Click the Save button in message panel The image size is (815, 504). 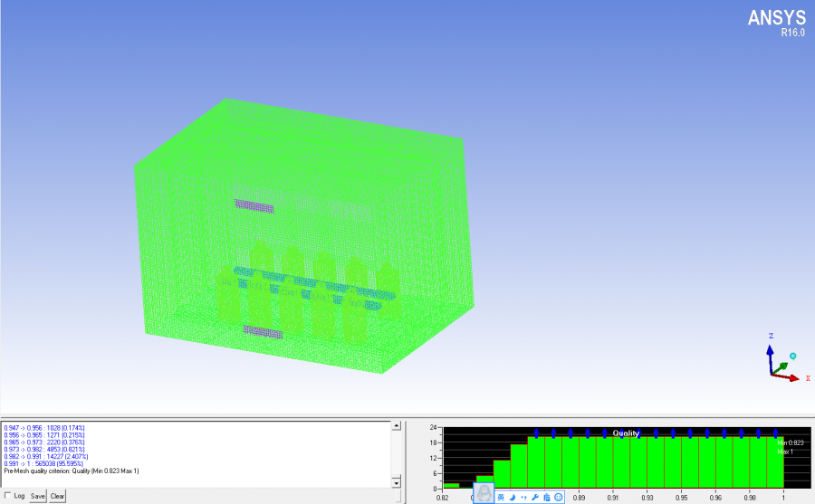[37, 496]
